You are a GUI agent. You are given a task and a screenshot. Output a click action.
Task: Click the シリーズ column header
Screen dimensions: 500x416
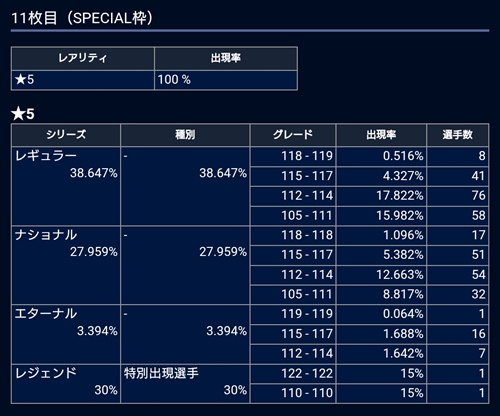coord(66,135)
